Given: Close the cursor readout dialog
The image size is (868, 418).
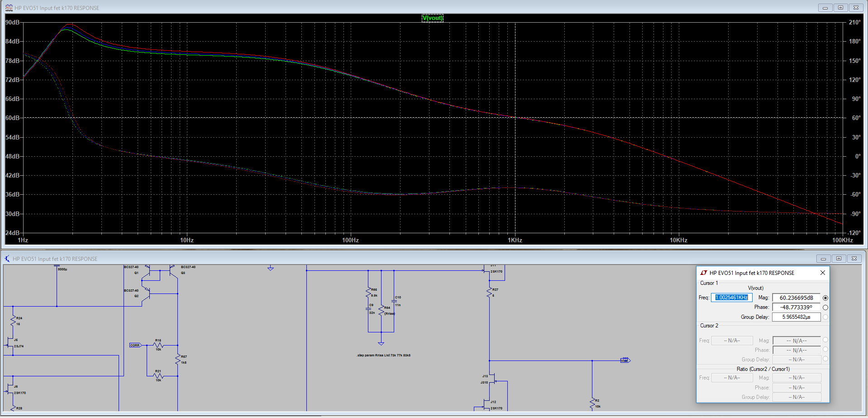Looking at the screenshot, I should [x=823, y=273].
